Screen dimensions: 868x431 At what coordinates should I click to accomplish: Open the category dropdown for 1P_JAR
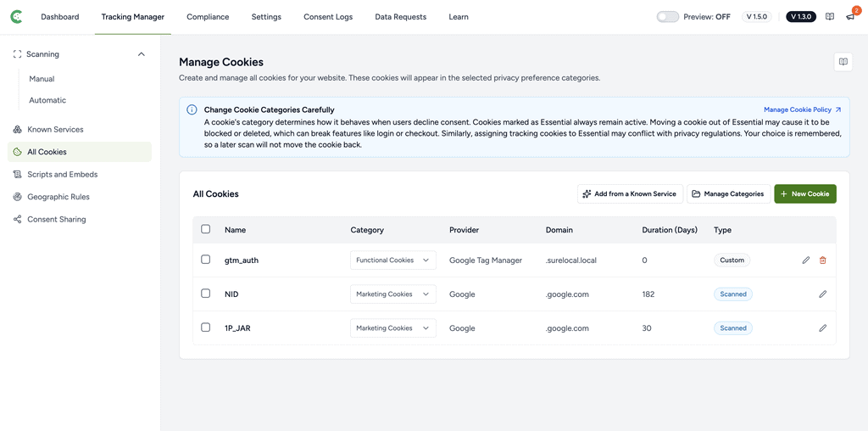(393, 328)
